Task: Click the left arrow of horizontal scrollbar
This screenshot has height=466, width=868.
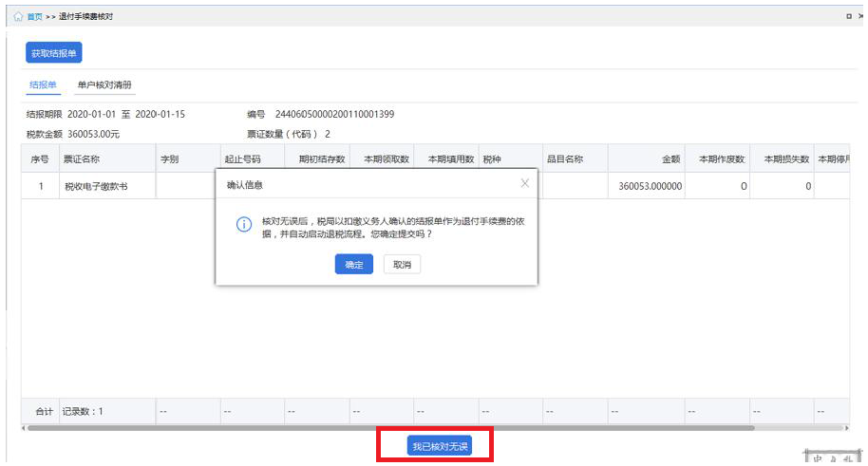Action: (x=23, y=428)
